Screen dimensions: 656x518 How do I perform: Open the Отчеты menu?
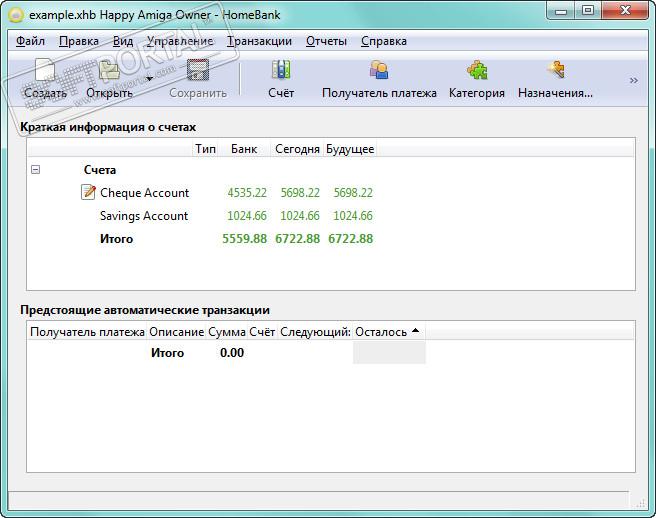(x=326, y=41)
